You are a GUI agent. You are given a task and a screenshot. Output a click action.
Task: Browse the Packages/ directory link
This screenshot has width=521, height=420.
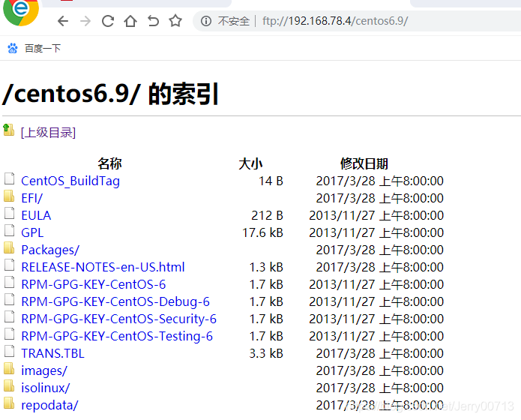[50, 250]
